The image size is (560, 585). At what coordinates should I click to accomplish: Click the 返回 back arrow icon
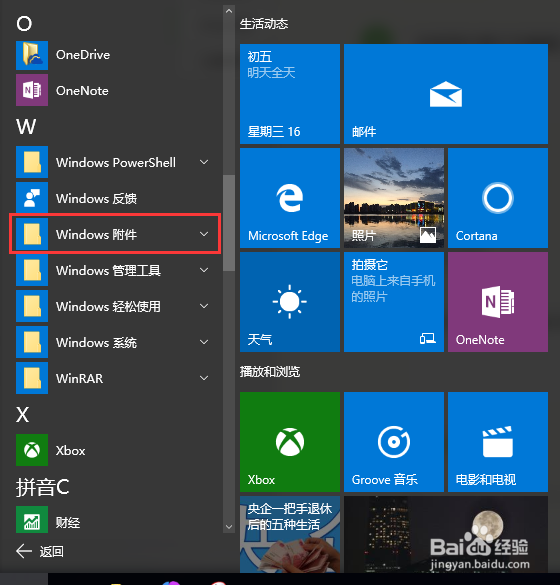pos(24,551)
